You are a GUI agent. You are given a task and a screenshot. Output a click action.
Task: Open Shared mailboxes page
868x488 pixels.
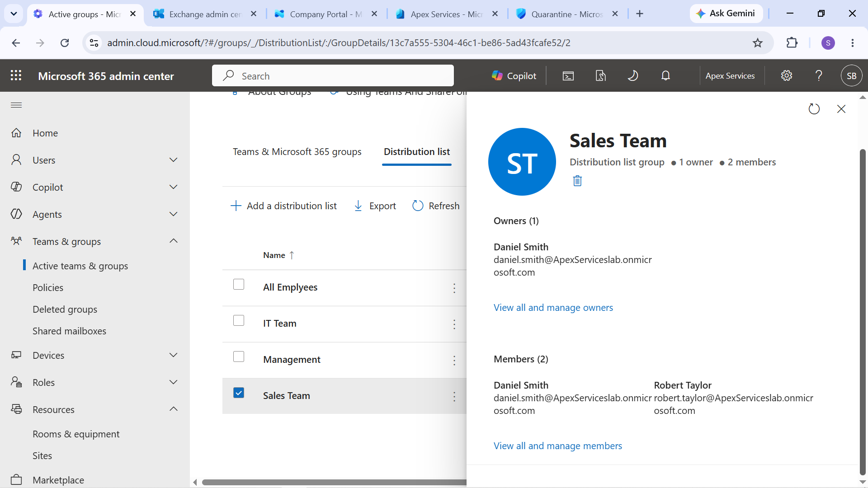coord(69,331)
